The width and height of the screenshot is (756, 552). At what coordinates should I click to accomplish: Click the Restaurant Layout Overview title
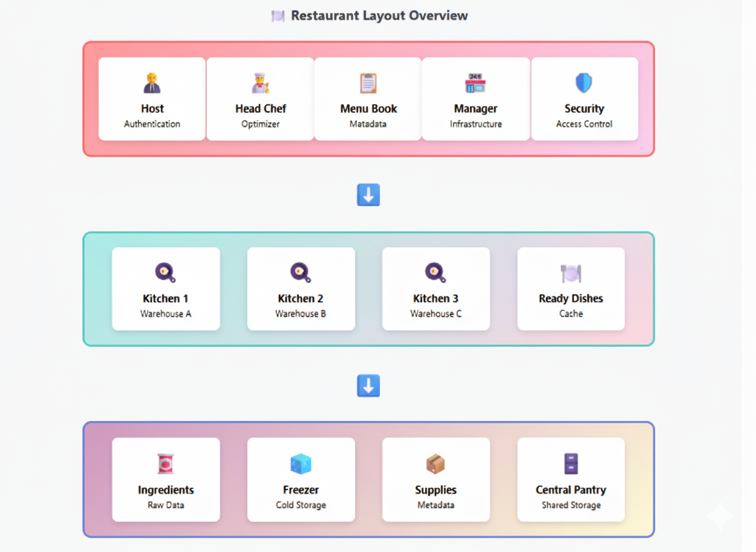[x=379, y=16]
